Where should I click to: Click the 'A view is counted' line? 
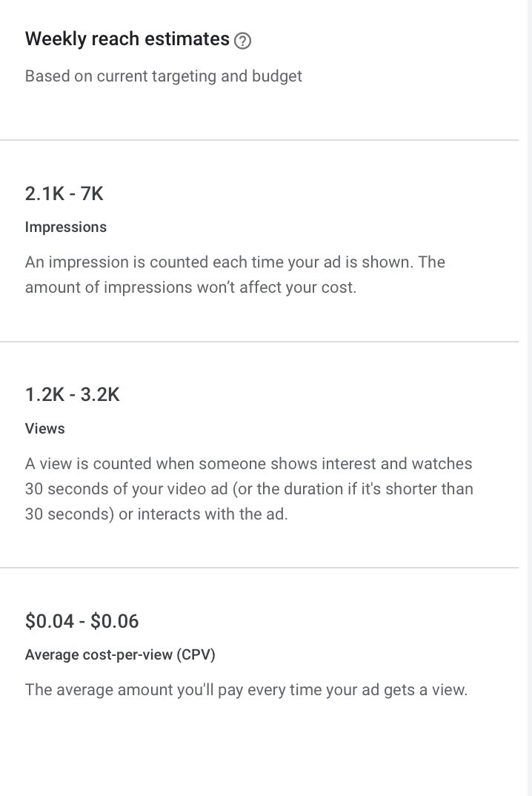coord(248,464)
